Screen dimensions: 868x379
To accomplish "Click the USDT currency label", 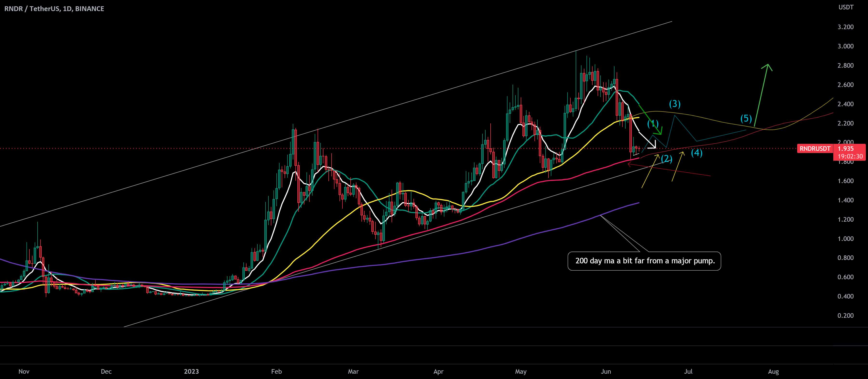I will (x=846, y=7).
